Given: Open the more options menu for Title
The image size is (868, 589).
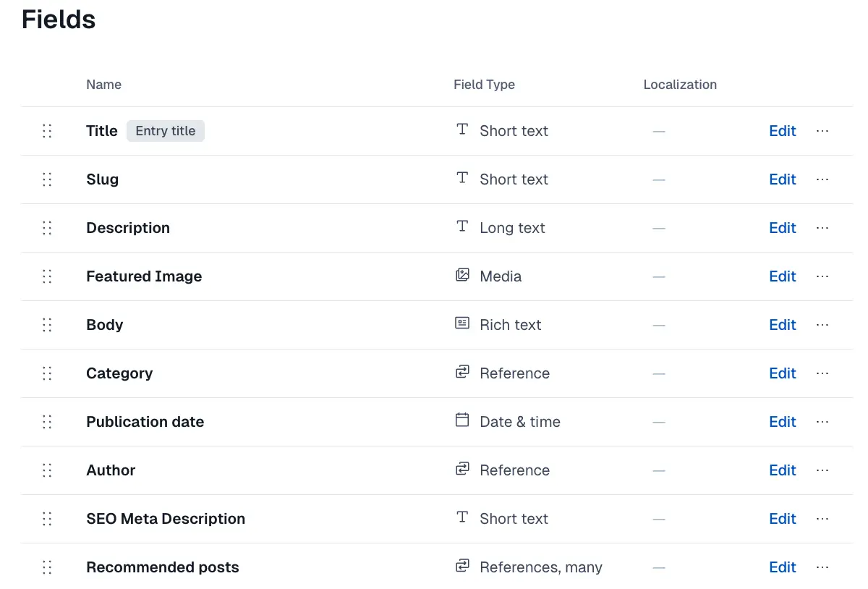Looking at the screenshot, I should 822,131.
